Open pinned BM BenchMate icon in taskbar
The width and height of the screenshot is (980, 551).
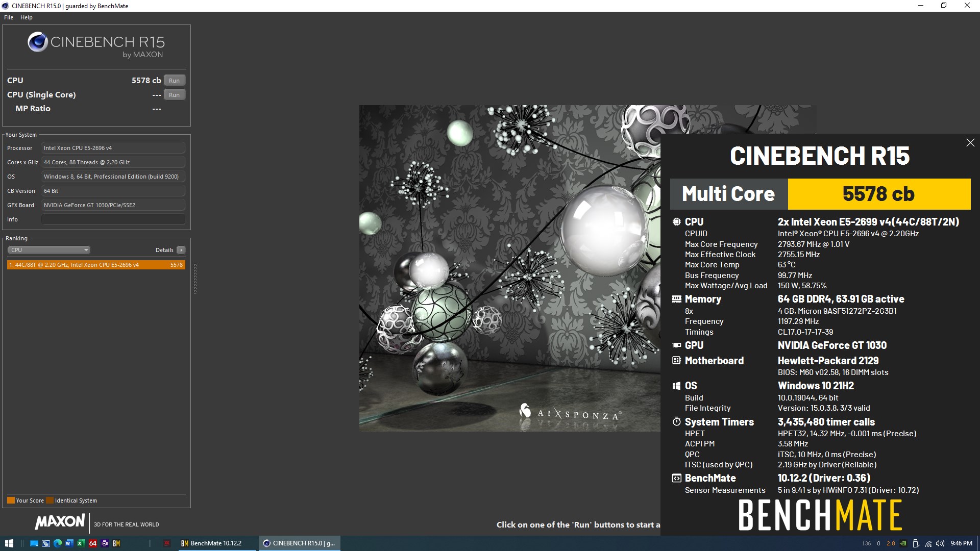pyautogui.click(x=116, y=543)
